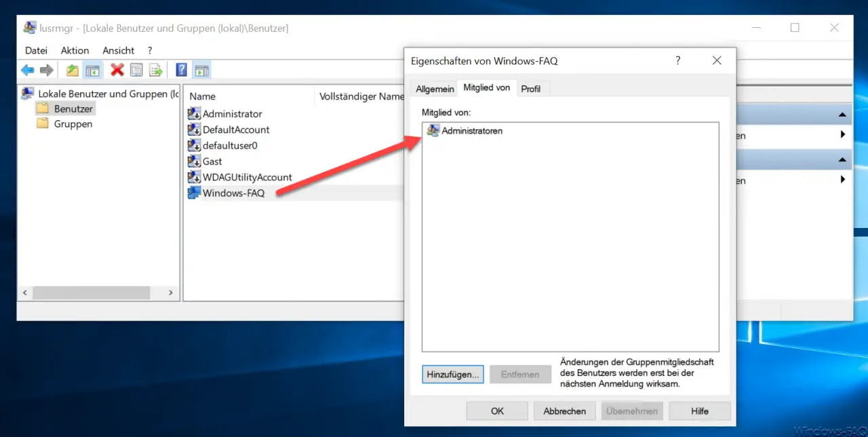Close the Eigenschaften von Windows-FAQ dialog

[717, 60]
